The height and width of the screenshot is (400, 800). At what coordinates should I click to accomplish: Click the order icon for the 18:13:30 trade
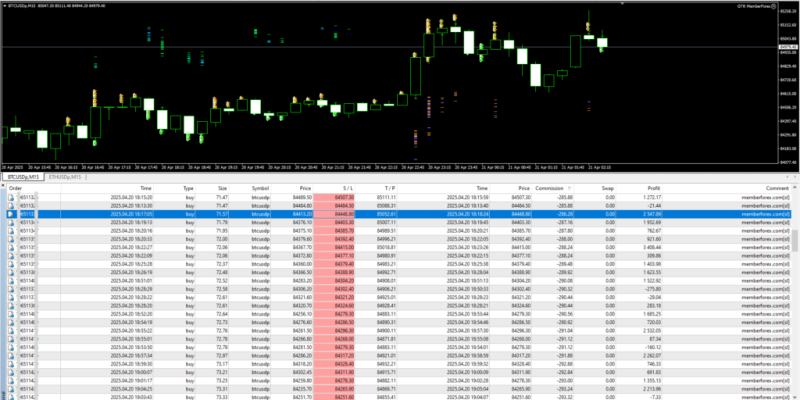[x=12, y=205]
